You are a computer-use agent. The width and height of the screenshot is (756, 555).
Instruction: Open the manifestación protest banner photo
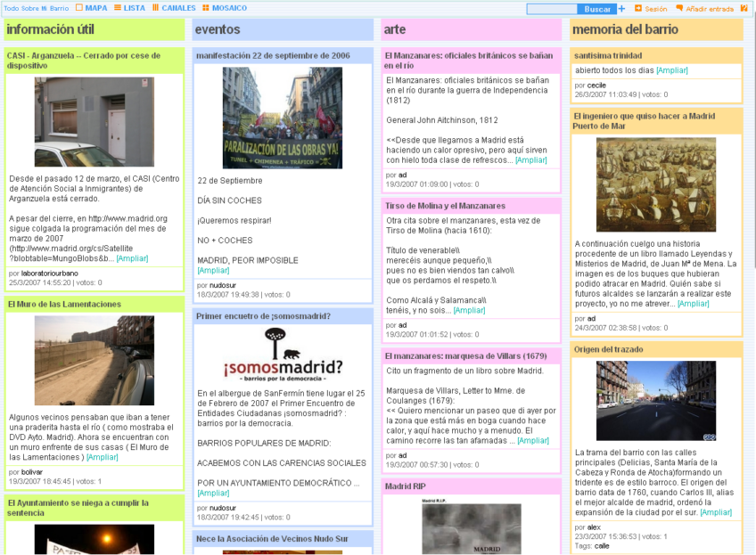(282, 118)
